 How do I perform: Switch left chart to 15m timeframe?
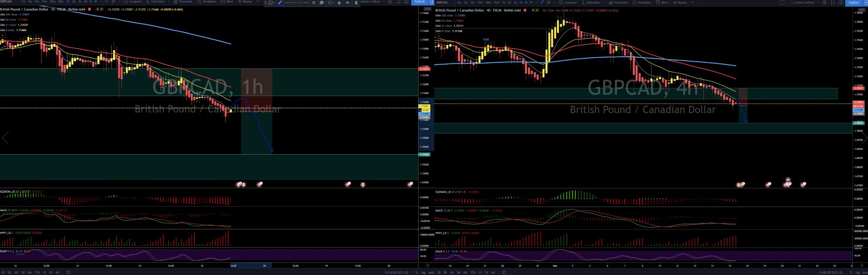pyautogui.click(x=44, y=2)
